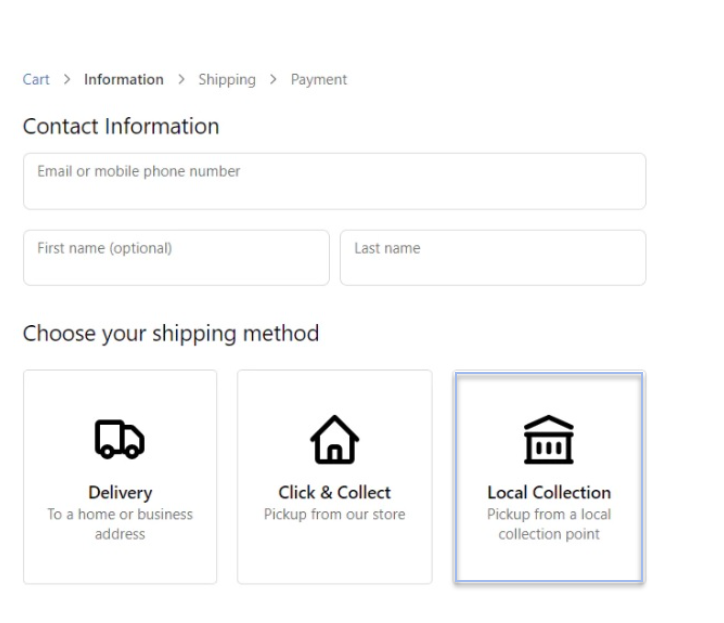The image size is (724, 623).
Task: Click the 'Pickup from our store' description
Action: pyautogui.click(x=334, y=514)
